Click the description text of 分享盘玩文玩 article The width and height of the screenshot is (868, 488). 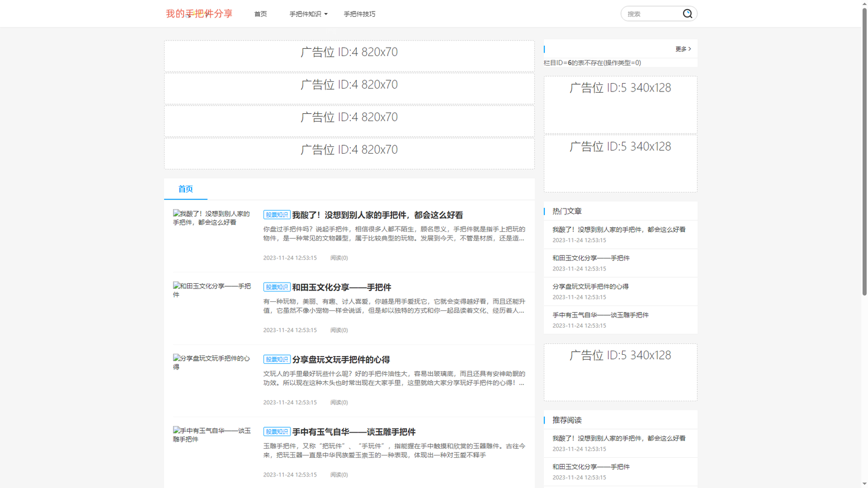click(394, 378)
